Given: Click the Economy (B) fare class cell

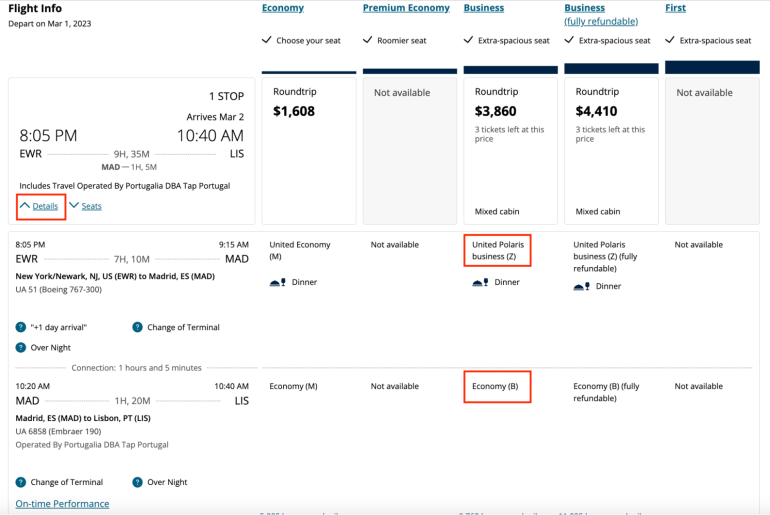Looking at the screenshot, I should tap(496, 386).
